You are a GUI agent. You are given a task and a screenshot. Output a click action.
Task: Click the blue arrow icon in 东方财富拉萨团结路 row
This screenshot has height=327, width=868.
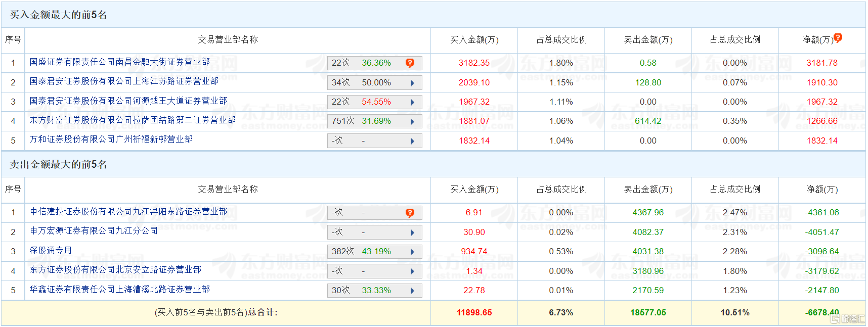click(x=412, y=122)
